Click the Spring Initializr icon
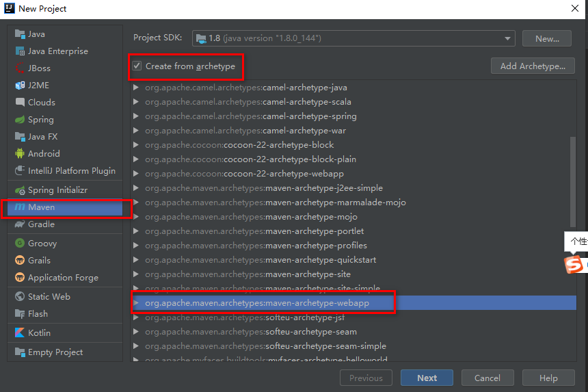 [x=20, y=190]
